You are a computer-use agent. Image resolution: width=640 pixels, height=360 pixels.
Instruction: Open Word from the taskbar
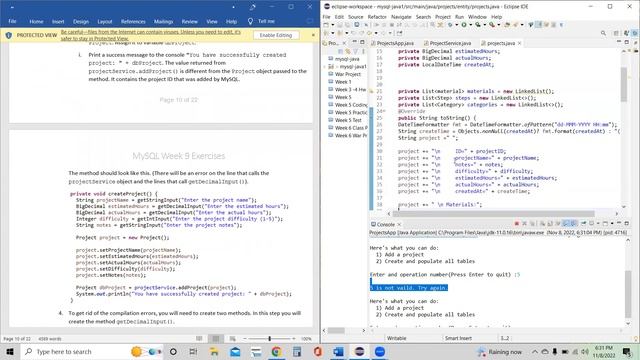338,351
